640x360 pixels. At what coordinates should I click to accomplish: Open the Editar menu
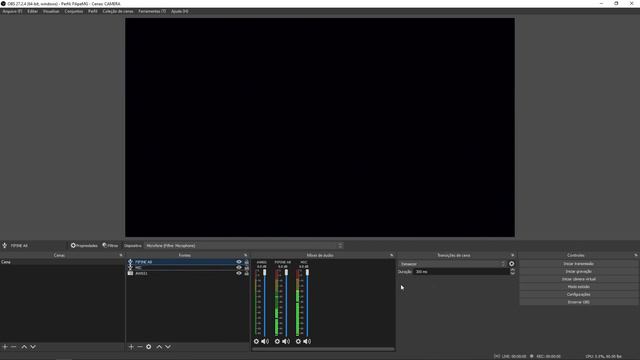[x=33, y=11]
